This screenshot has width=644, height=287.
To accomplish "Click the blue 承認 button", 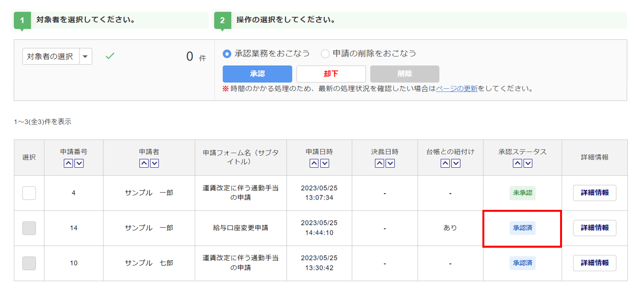I will pyautogui.click(x=257, y=74).
